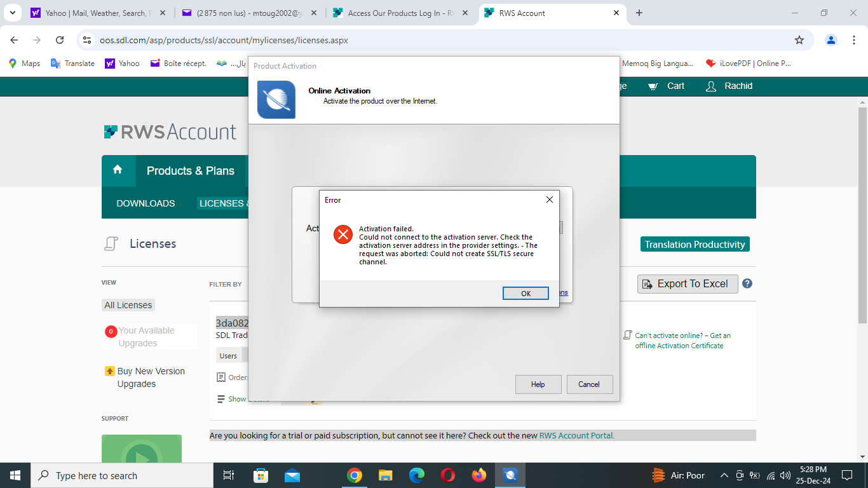Click the address bar URL
Viewport: 868px width, 488px height.
pos(224,40)
